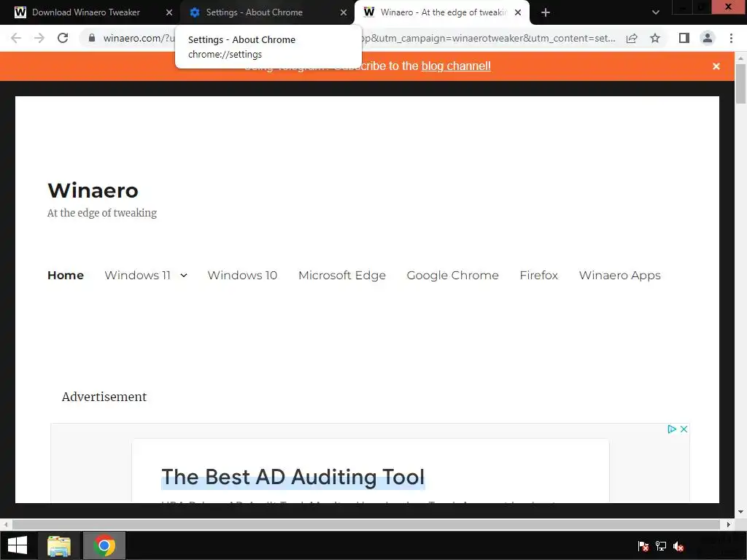The width and height of the screenshot is (747, 560).
Task: Switch to the Download Winaero Tweaker tab
Action: (86, 12)
